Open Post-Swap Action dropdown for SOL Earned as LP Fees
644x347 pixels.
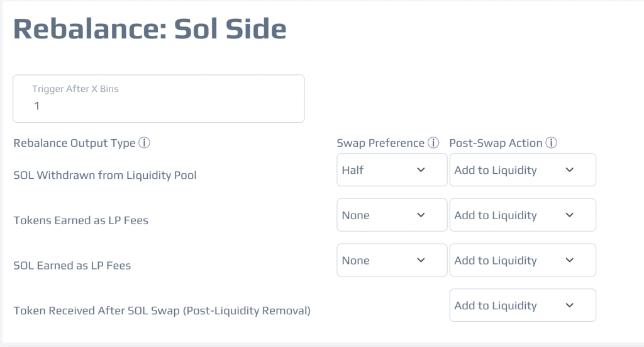[523, 260]
